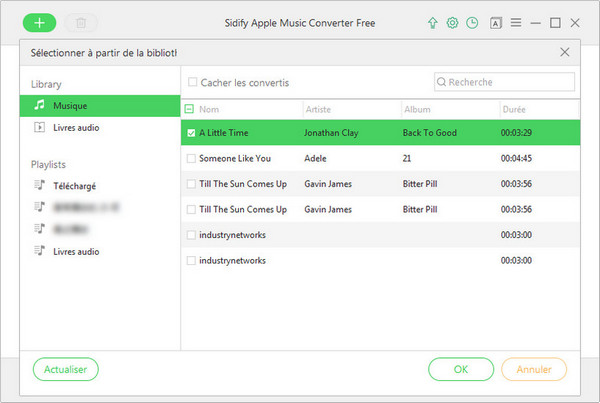Sort the list by Durée column header
This screenshot has width=600, height=403.
click(x=514, y=109)
